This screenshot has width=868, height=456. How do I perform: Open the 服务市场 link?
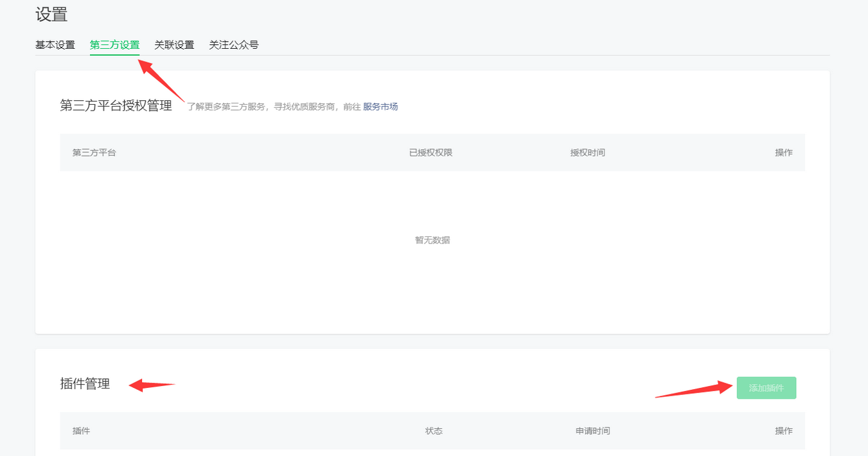[380, 107]
